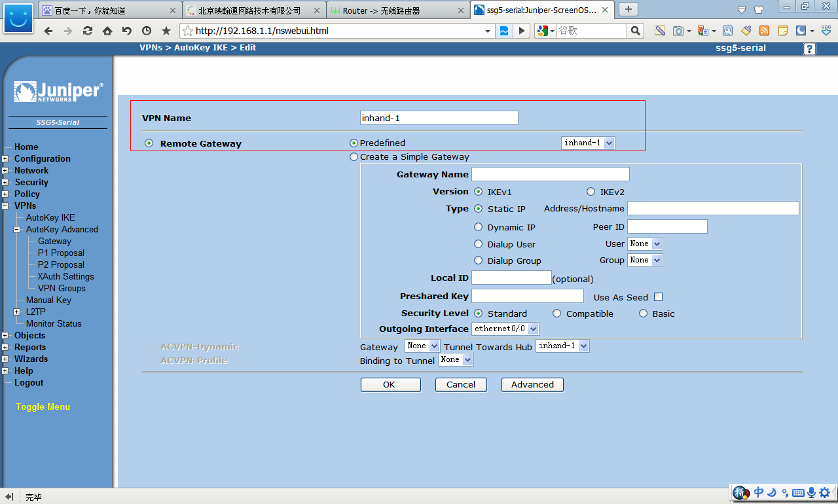This screenshot has height=504, width=838.
Task: Click the VPN Name input field
Action: pyautogui.click(x=439, y=118)
